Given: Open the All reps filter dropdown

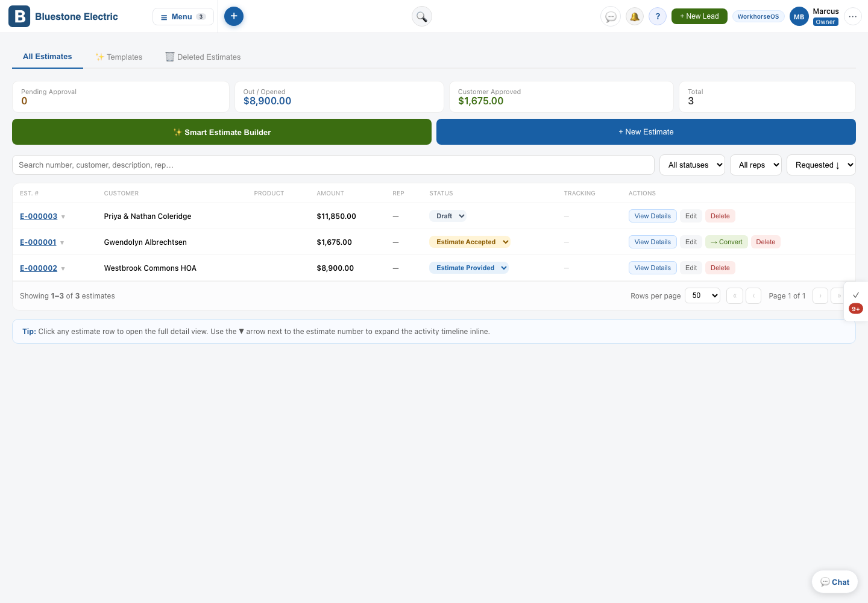Looking at the screenshot, I should click(x=756, y=165).
